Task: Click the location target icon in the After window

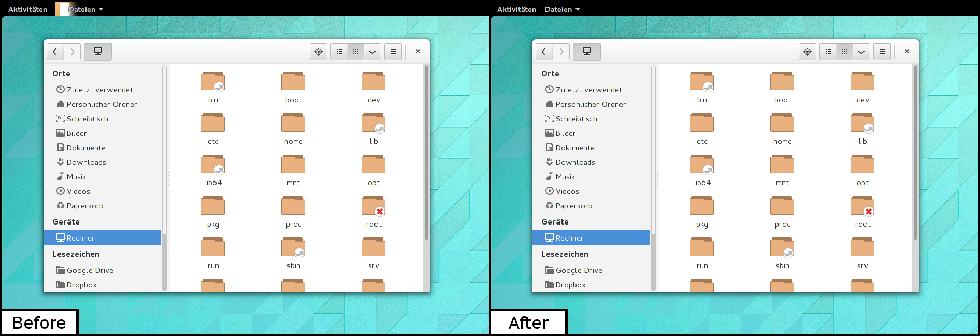Action: point(807,52)
